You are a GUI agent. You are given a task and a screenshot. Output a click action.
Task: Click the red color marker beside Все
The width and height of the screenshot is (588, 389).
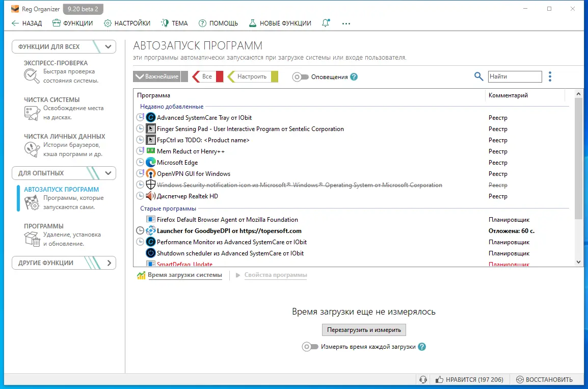[220, 76]
